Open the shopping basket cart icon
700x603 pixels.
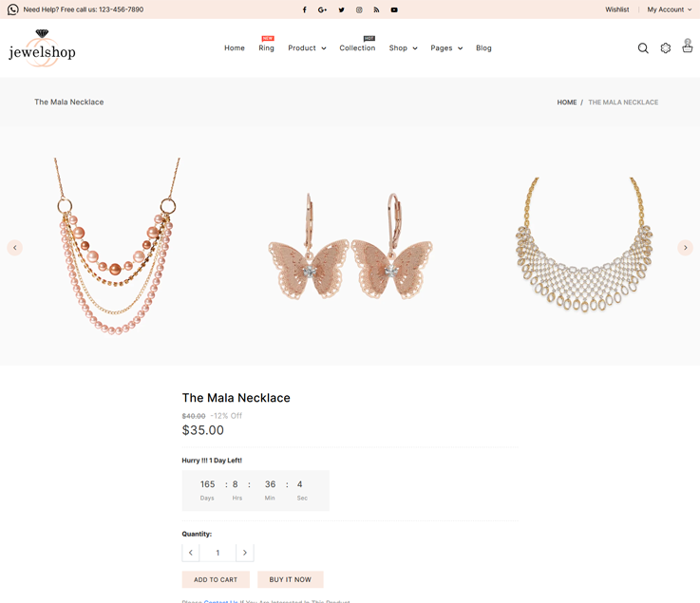[x=688, y=47]
